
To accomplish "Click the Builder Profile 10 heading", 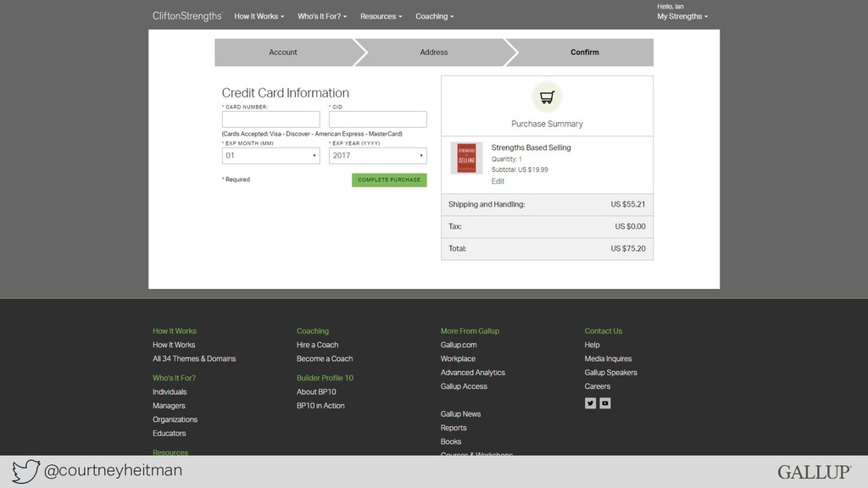I will [325, 378].
